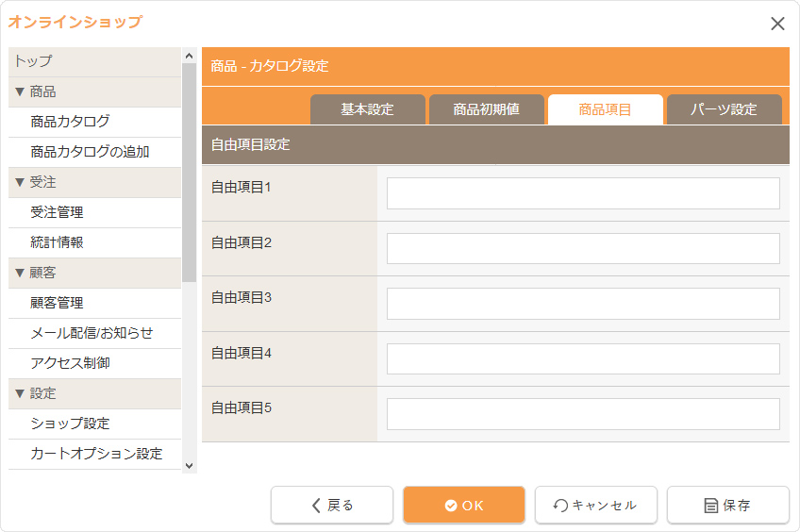Collapse the 設定 section in sidebar
Screen dimensions: 800x532
[36, 393]
